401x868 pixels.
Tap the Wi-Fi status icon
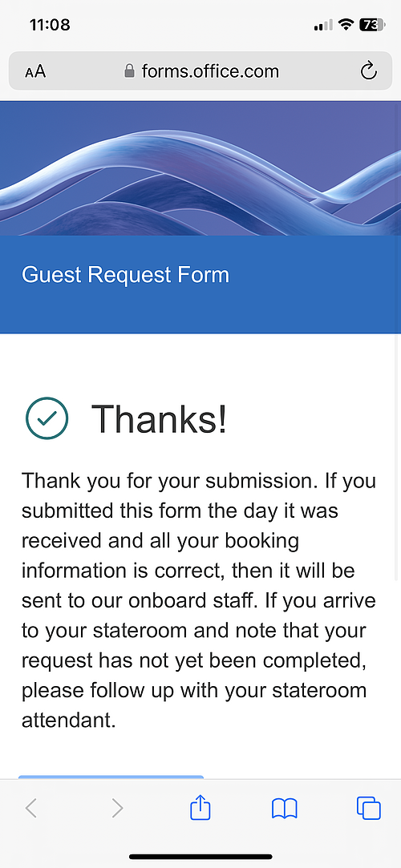pos(346,25)
